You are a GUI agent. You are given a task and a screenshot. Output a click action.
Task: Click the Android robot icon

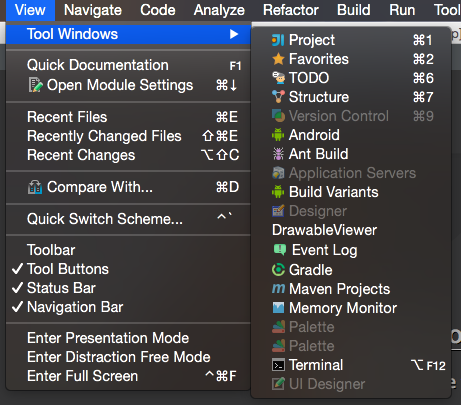click(278, 135)
